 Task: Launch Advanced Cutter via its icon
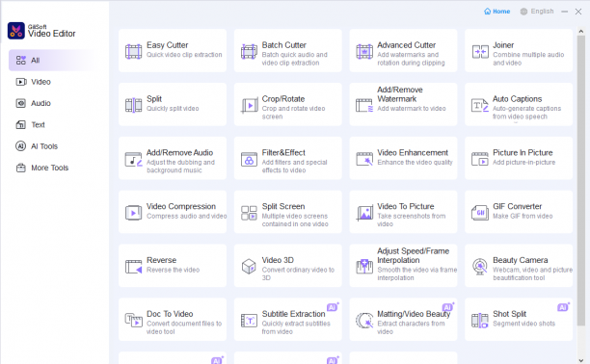click(x=364, y=51)
